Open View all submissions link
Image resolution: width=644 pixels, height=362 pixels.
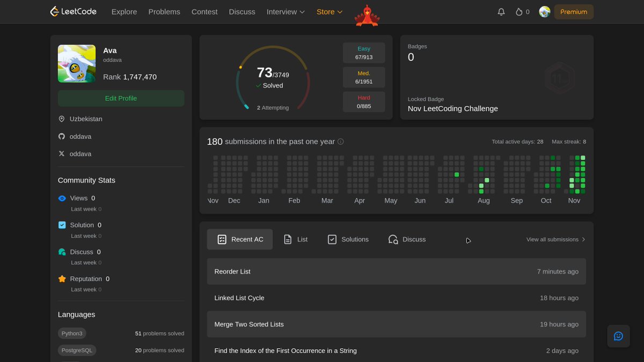pos(556,240)
